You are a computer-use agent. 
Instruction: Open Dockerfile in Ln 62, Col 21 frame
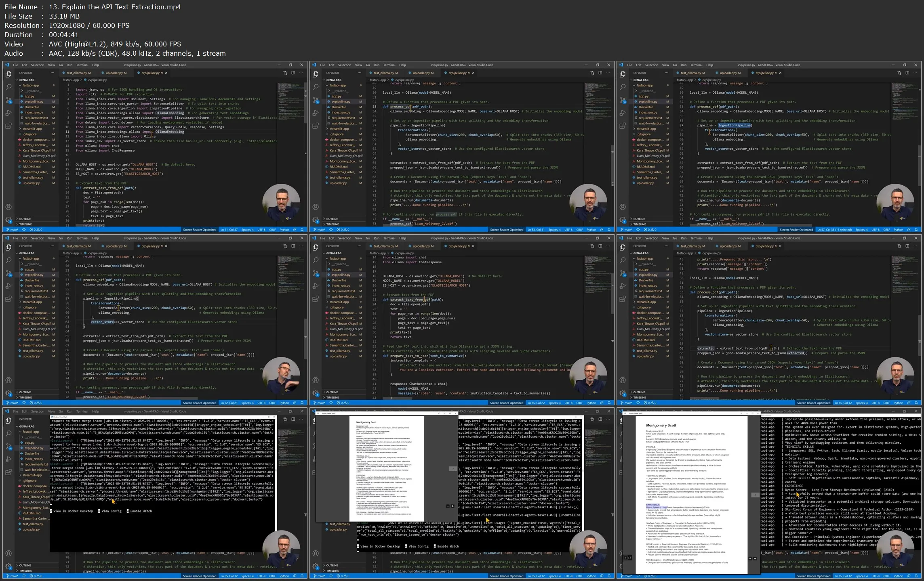(x=32, y=280)
